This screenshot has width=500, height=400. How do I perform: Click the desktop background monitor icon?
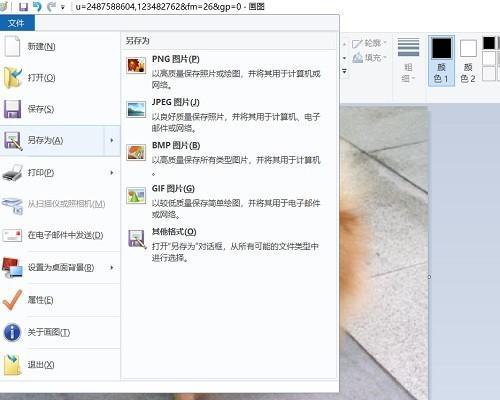[13, 268]
